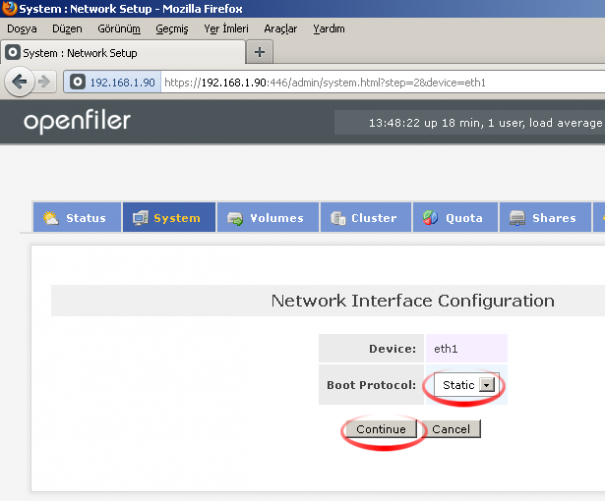Image resolution: width=605 pixels, height=501 pixels.
Task: Click the Boot Protocol label
Action: [371, 385]
